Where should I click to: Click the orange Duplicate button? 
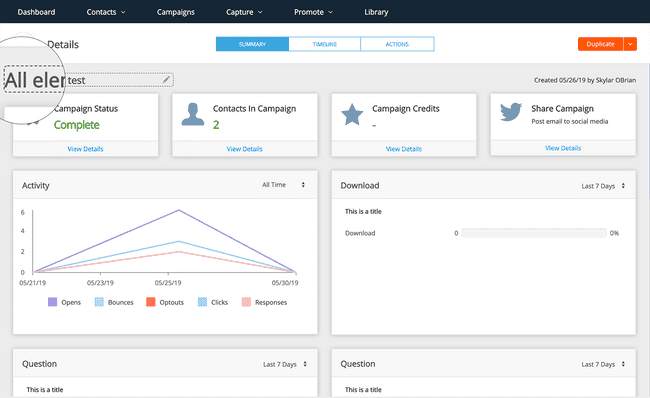[601, 44]
